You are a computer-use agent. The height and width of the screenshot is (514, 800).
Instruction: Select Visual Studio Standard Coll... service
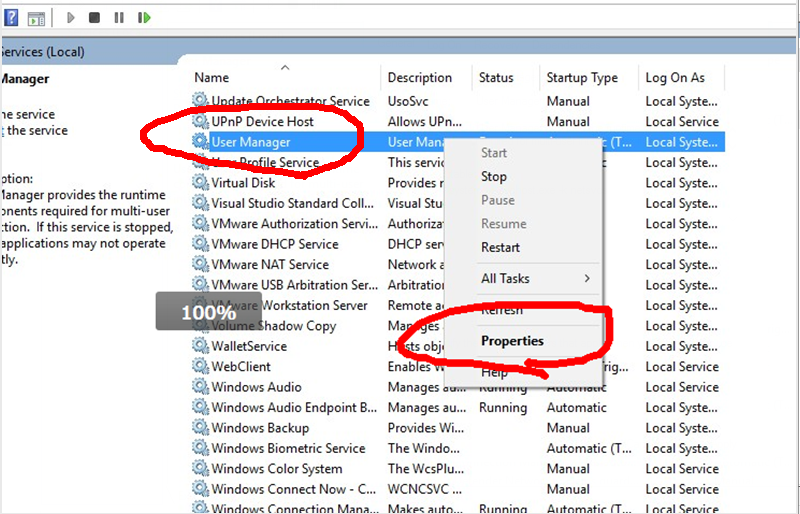tap(292, 203)
